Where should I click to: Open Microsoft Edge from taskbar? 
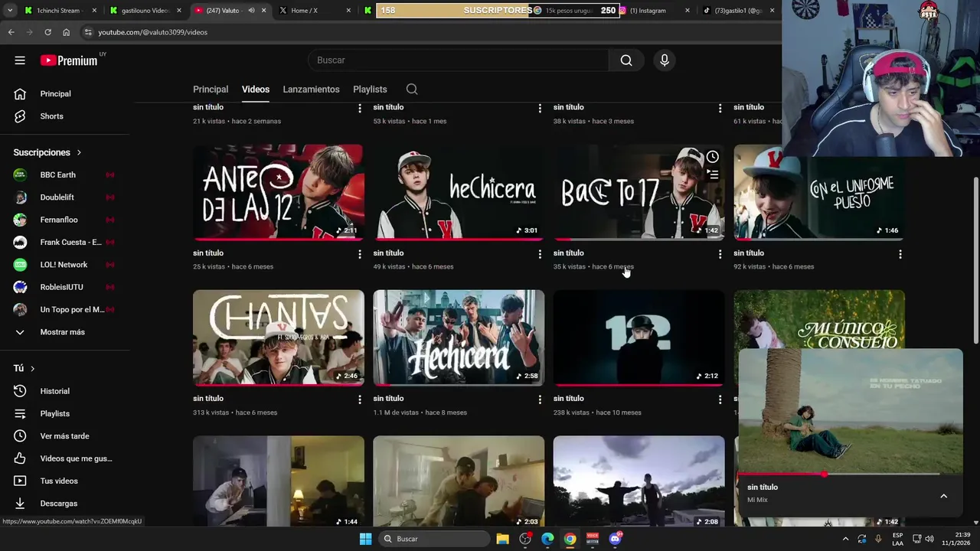coord(547,539)
